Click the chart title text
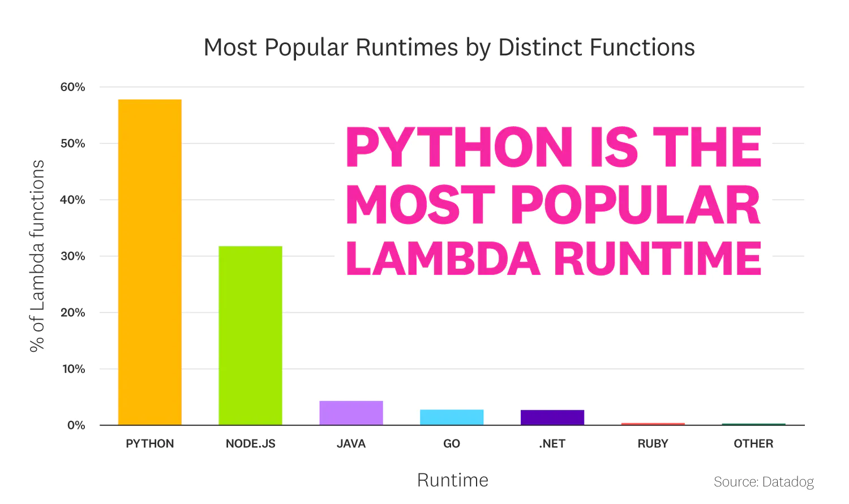The image size is (849, 504). coord(449,48)
